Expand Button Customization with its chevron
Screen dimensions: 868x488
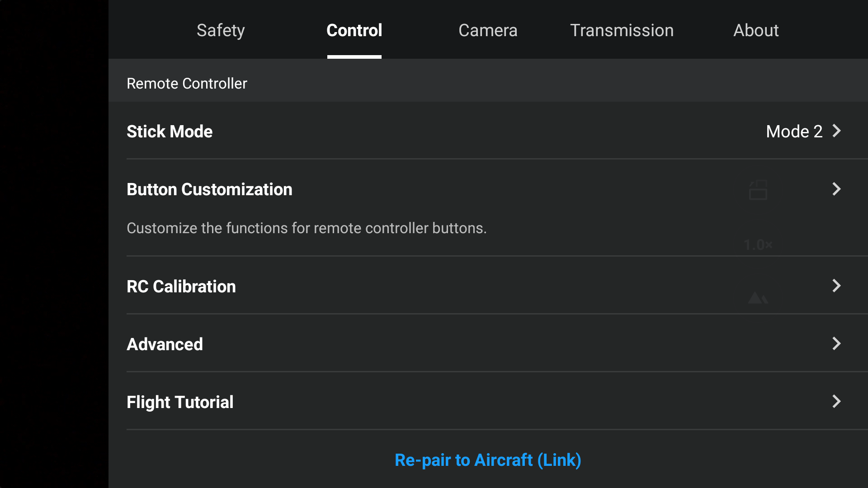point(837,189)
